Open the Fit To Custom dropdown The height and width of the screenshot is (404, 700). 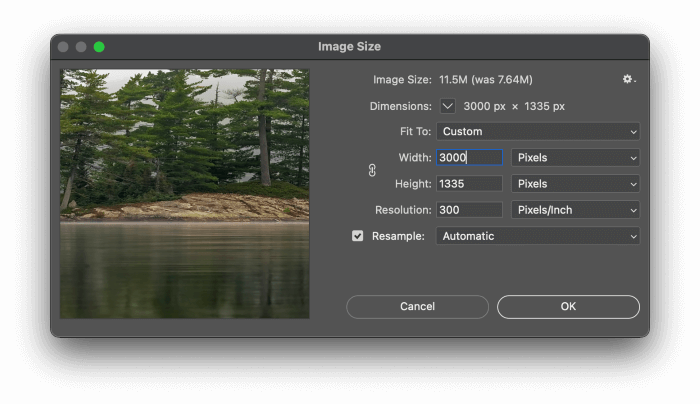click(537, 131)
